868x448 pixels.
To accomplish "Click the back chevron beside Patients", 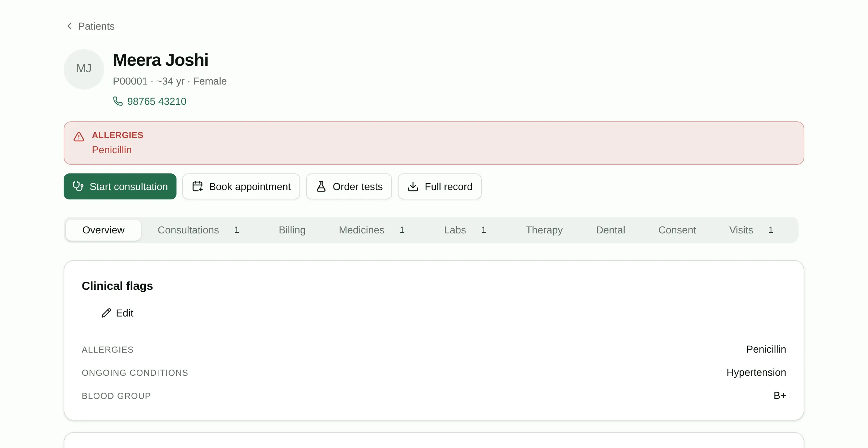I will point(69,26).
